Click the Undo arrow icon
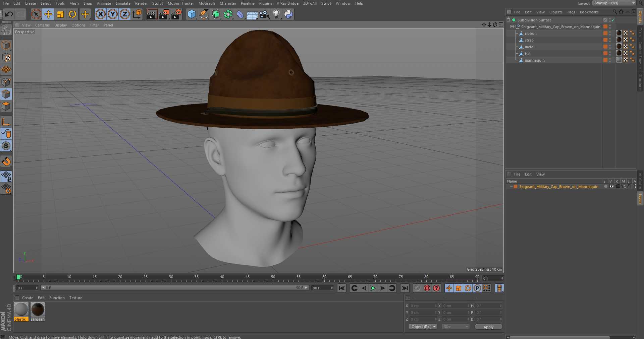644x339 pixels. pyautogui.click(x=9, y=14)
